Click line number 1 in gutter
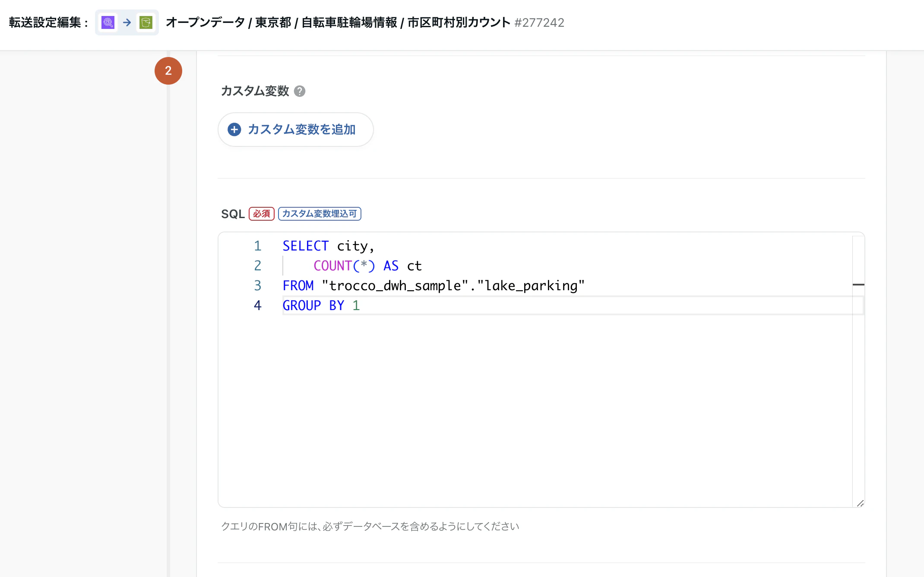The width and height of the screenshot is (924, 577). tap(258, 246)
